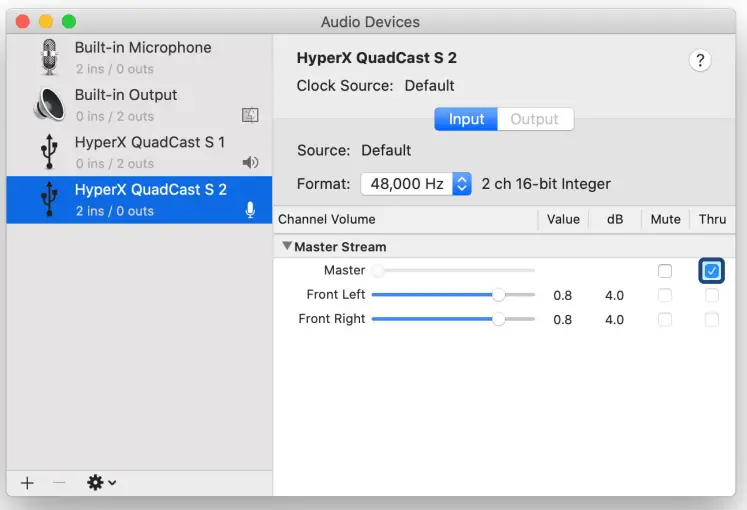Click the help question mark button
The width and height of the screenshot is (747, 510).
[700, 60]
